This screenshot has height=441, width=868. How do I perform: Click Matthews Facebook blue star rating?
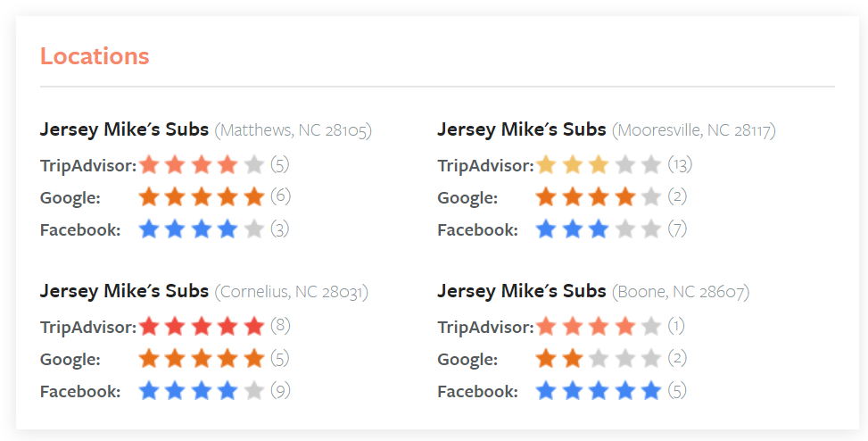[202, 229]
